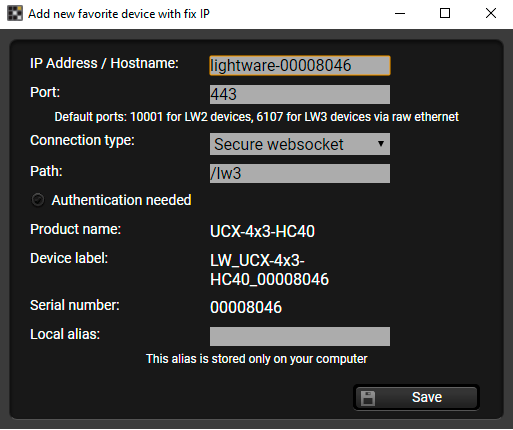Click the checkered application icon in title bar
Screen dimensions: 513x430
[15, 13]
